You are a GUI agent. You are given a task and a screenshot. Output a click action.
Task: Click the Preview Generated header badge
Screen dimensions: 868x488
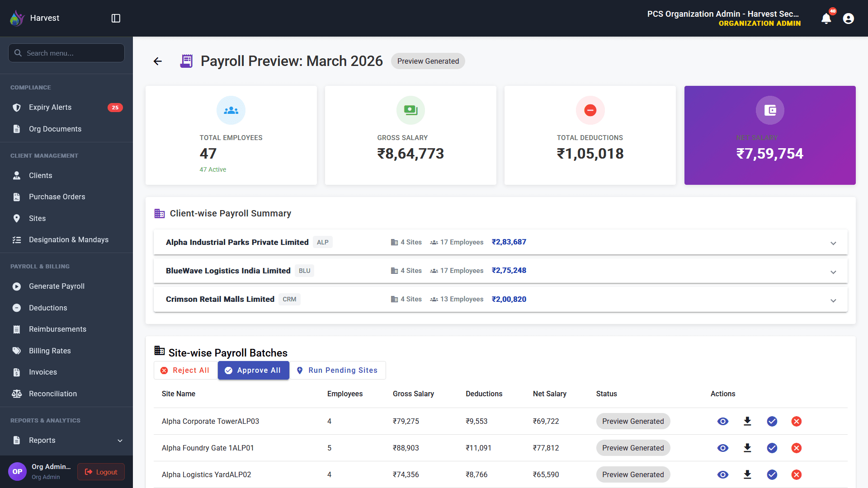(428, 61)
